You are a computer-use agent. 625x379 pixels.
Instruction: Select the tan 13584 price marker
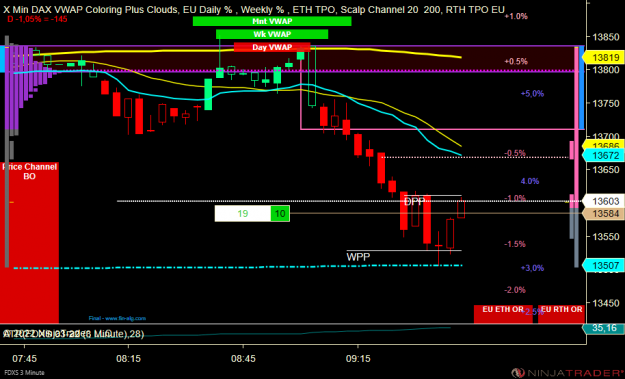click(603, 214)
